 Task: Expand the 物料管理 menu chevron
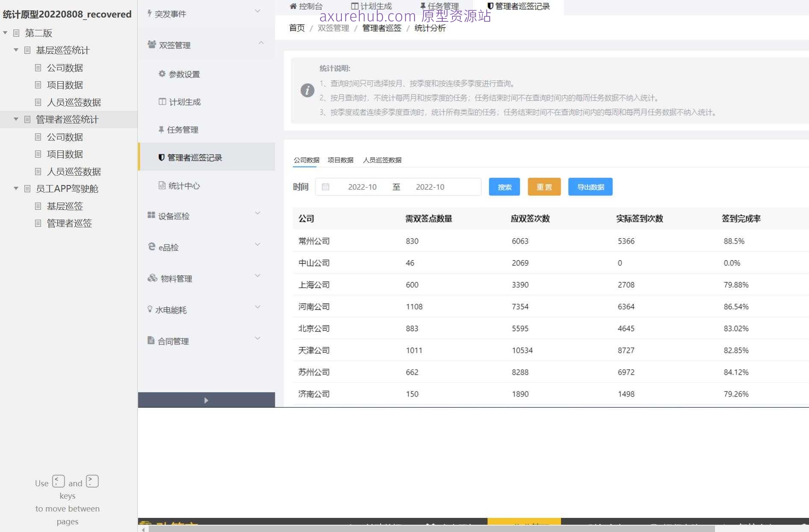[x=258, y=276]
